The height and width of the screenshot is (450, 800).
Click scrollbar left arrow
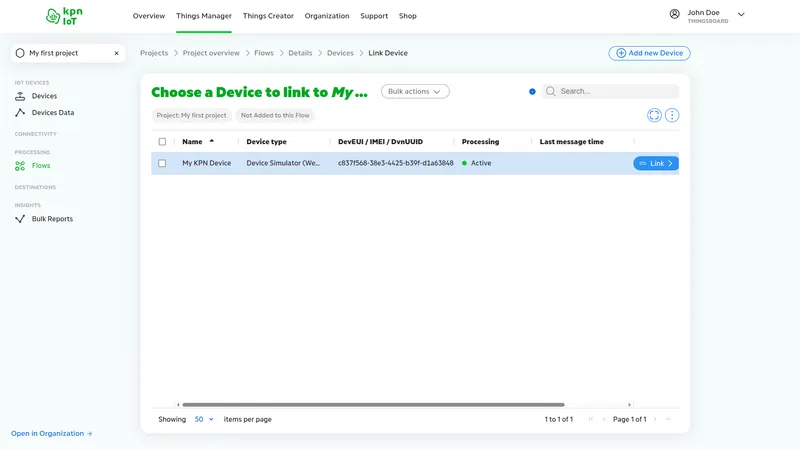click(x=178, y=405)
